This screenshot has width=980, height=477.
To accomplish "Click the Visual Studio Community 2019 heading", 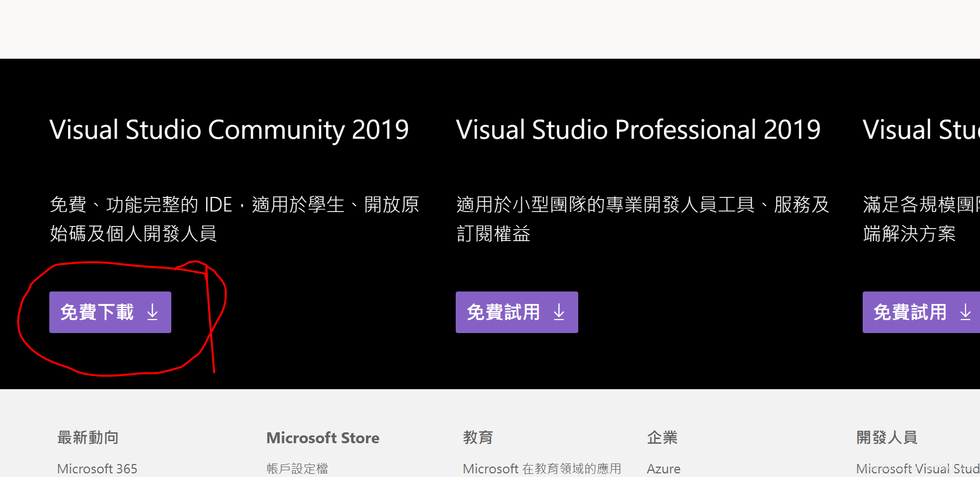I will coord(229,130).
